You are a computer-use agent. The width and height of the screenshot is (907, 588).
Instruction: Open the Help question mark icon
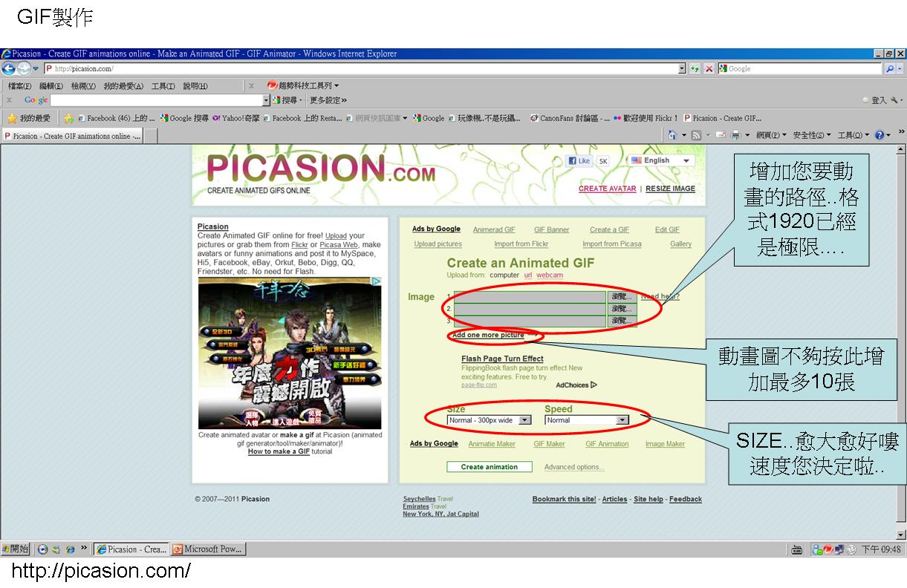point(880,135)
